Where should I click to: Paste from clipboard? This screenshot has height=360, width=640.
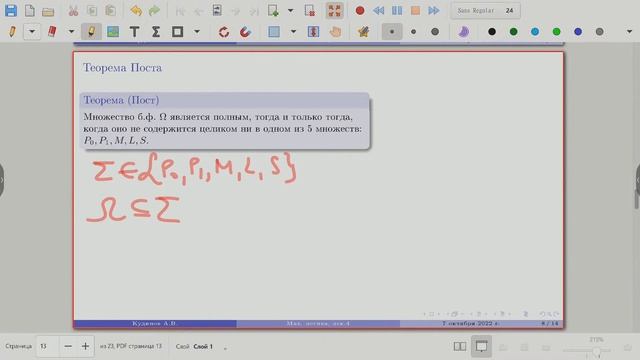point(110,11)
